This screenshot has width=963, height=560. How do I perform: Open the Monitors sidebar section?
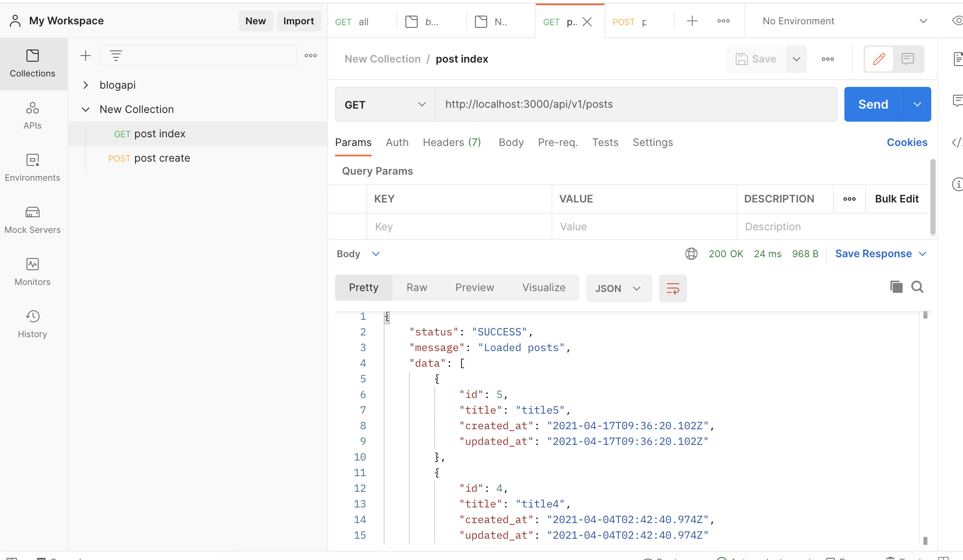click(33, 272)
